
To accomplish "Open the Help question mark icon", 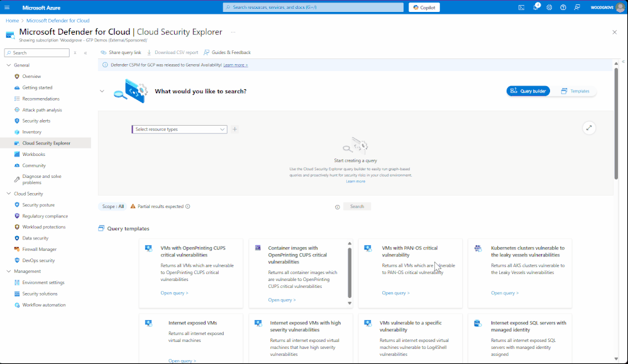I will 563,7.
